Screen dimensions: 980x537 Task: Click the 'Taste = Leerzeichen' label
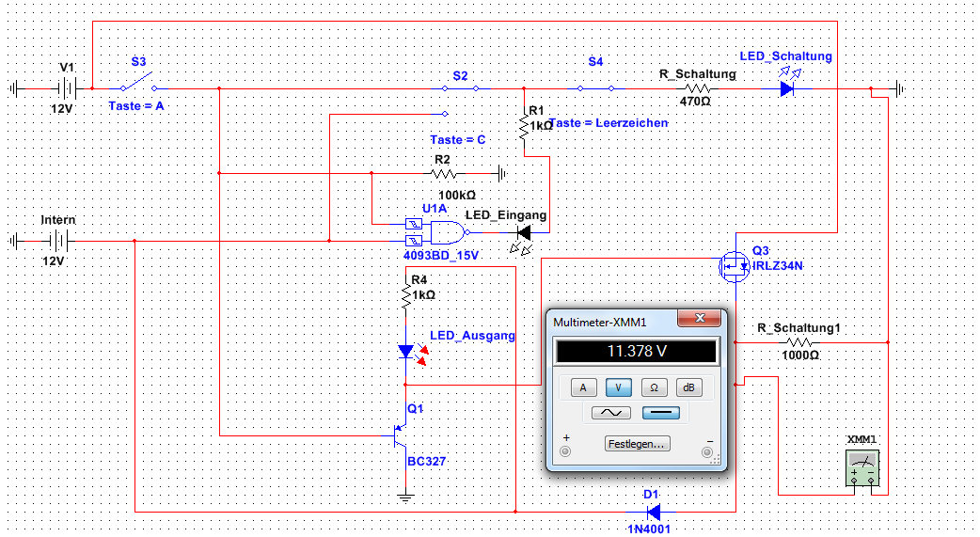[x=609, y=123]
